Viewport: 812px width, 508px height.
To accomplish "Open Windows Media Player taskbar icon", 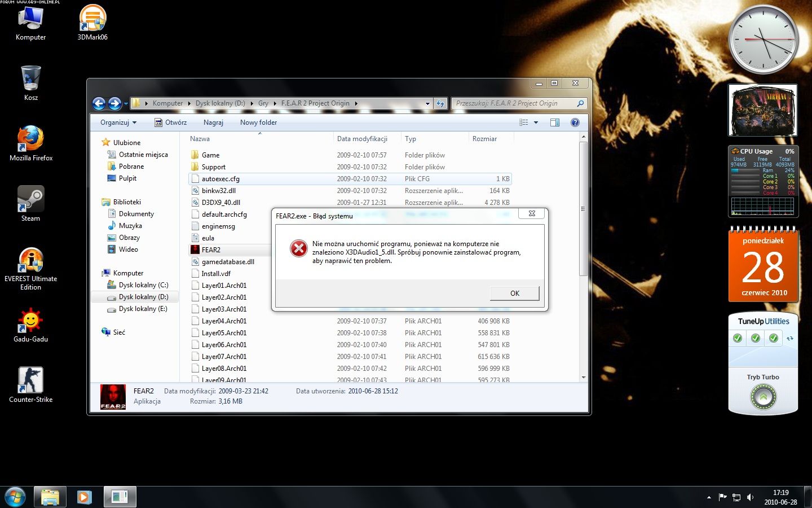I will tap(84, 497).
